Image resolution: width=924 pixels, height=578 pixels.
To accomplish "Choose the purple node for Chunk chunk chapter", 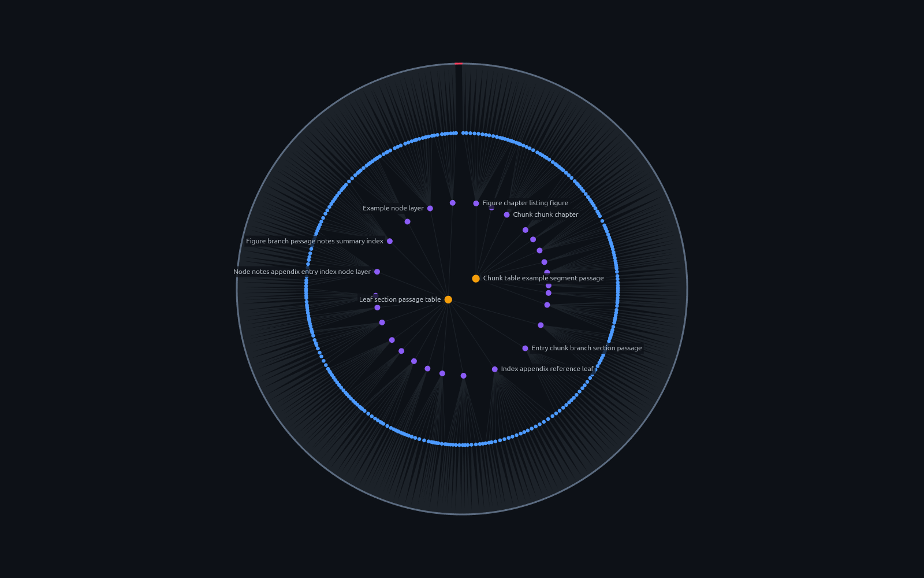I will tap(506, 215).
